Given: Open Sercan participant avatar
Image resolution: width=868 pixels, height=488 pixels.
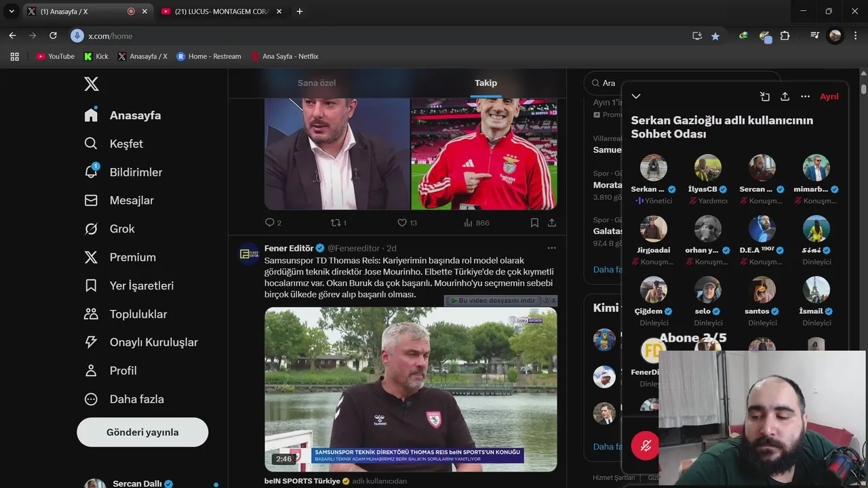Looking at the screenshot, I should pos(762,167).
